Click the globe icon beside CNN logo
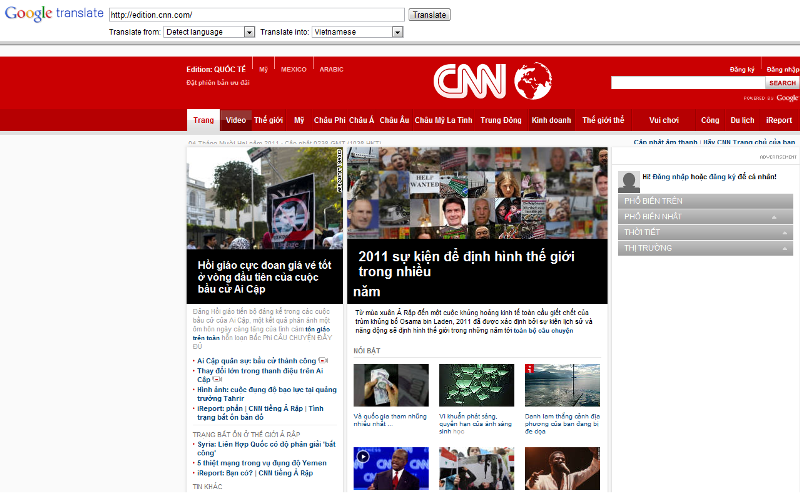This screenshot has width=800, height=494. tap(533, 81)
